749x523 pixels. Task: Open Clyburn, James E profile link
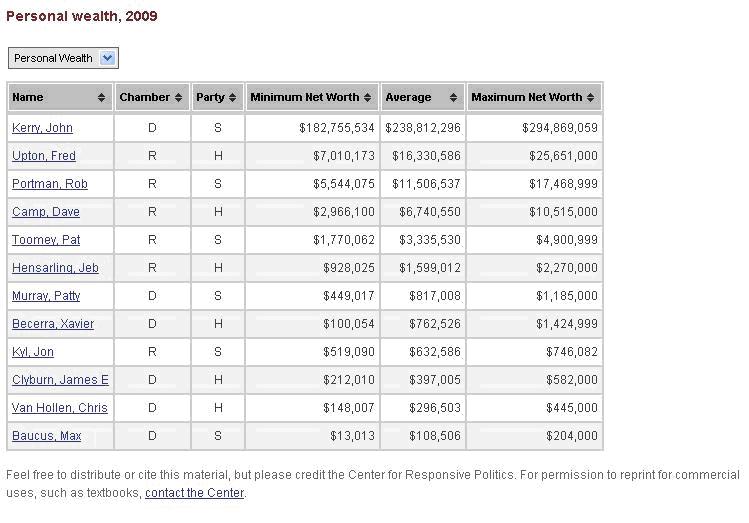pyautogui.click(x=60, y=380)
